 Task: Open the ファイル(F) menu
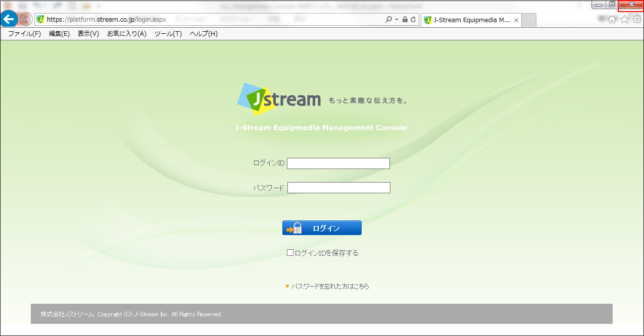click(x=24, y=34)
